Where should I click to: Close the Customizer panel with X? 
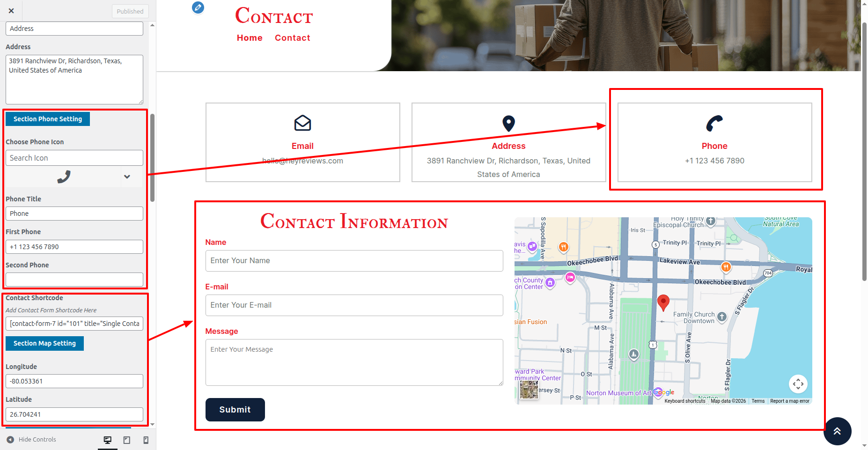(x=11, y=11)
